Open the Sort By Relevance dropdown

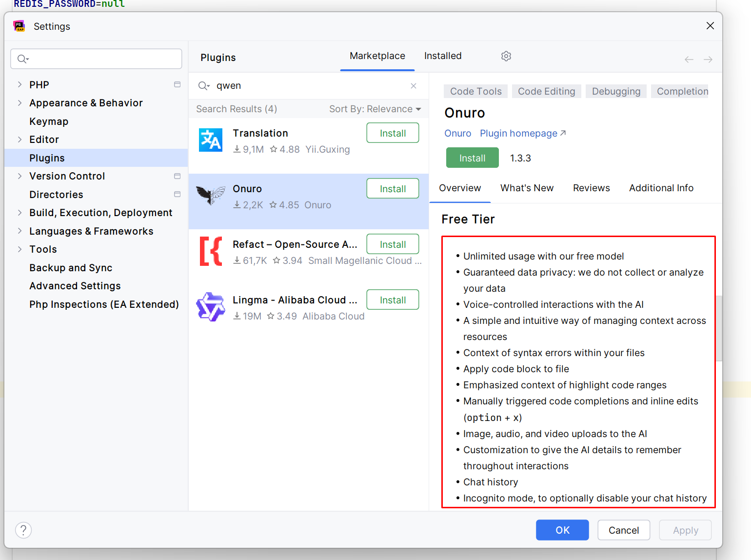(x=375, y=109)
